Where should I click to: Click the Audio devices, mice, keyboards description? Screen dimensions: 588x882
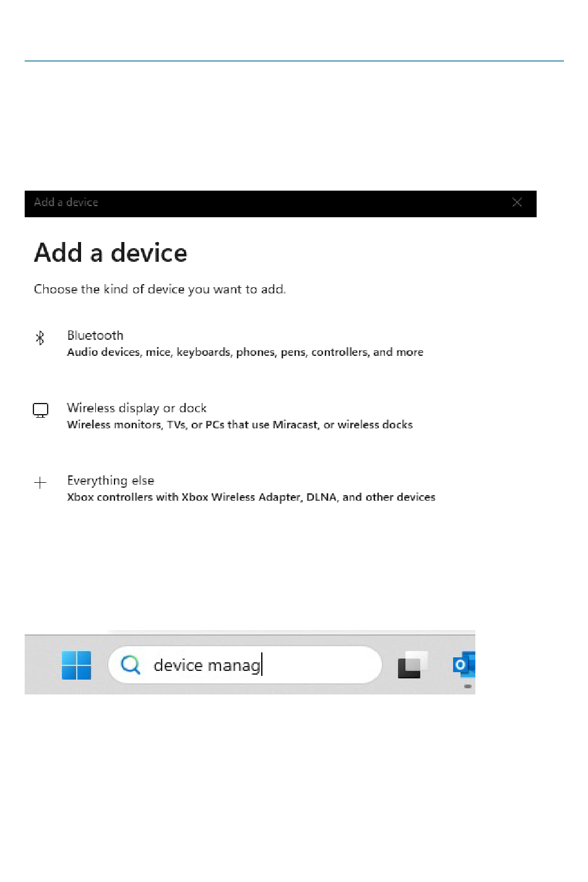(x=245, y=352)
